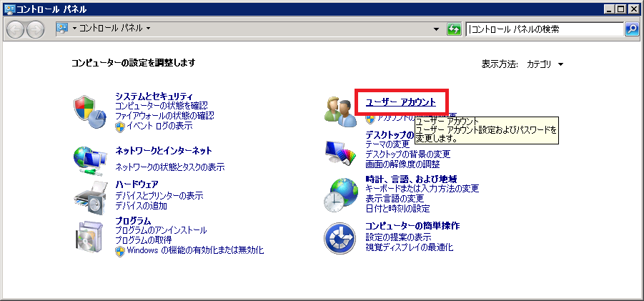This screenshot has width=644, height=301.
Task: Open the ユーザー アカウント link
Action: tap(400, 102)
